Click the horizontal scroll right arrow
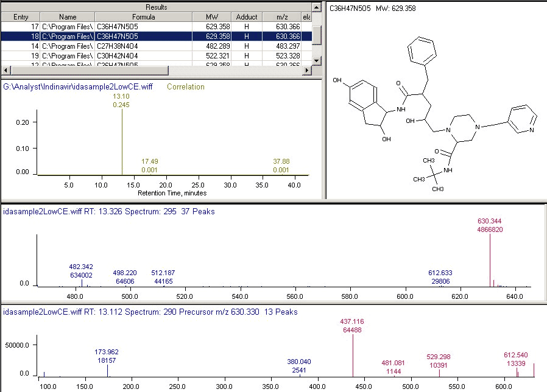547x392 pixels. pos(306,71)
